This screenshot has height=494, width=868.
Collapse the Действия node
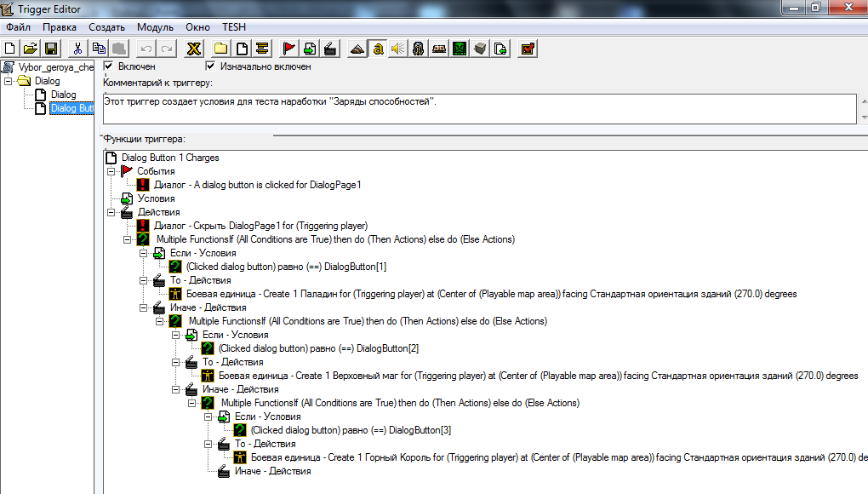coord(111,212)
